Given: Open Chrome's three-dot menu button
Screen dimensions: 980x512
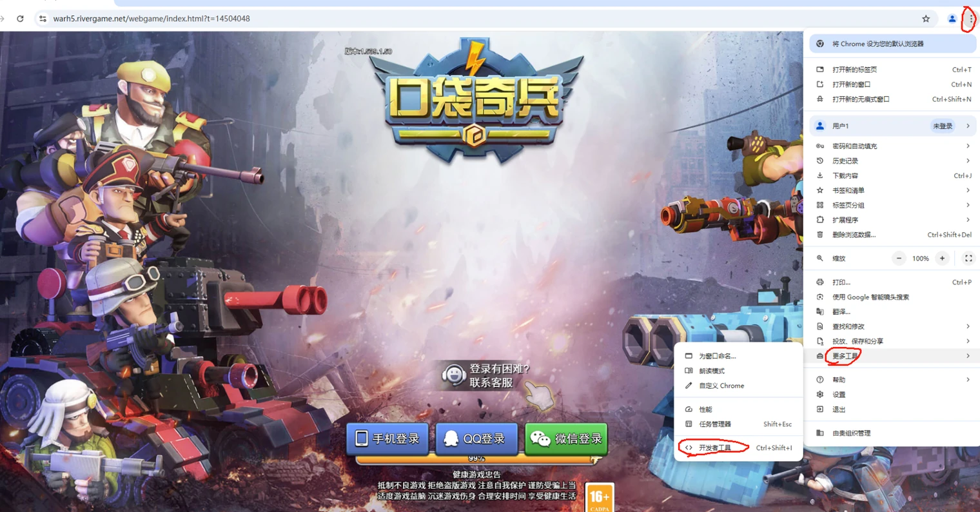Looking at the screenshot, I should [x=971, y=19].
